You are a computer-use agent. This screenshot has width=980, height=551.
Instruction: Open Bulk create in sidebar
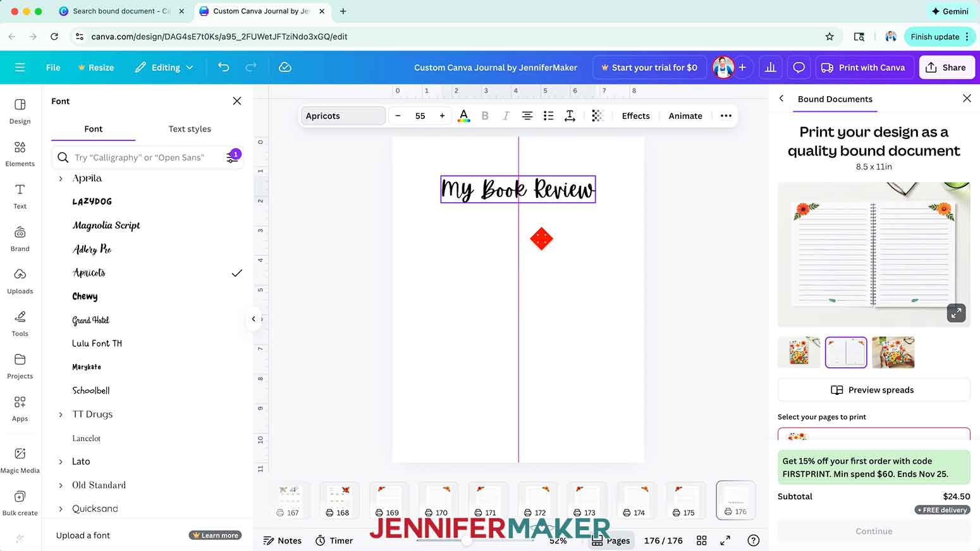point(20,503)
